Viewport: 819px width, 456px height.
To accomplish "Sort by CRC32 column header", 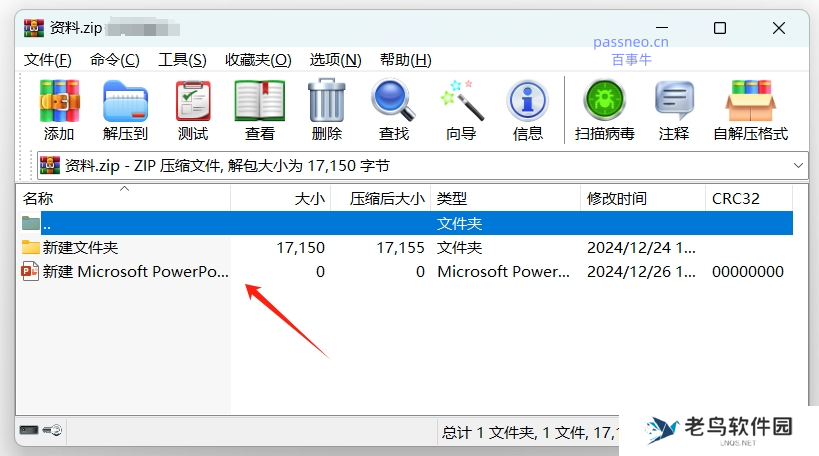I will [749, 198].
